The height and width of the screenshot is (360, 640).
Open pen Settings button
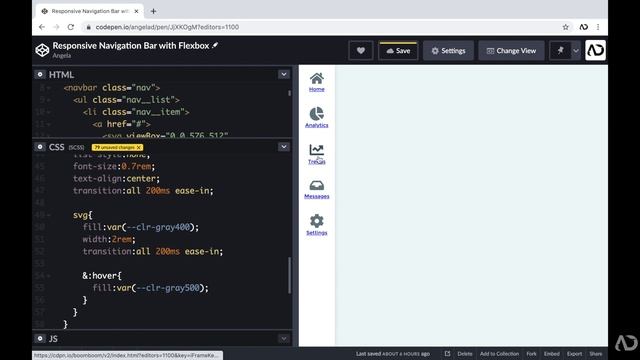tap(448, 51)
